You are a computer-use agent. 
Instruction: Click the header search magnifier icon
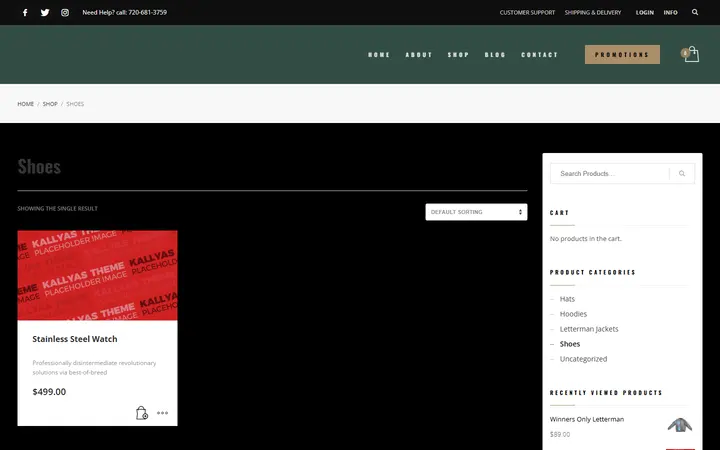(695, 12)
